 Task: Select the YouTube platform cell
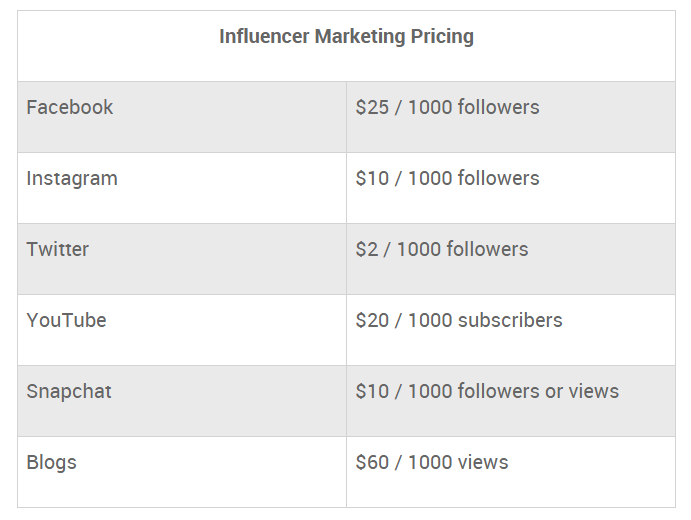click(x=182, y=330)
